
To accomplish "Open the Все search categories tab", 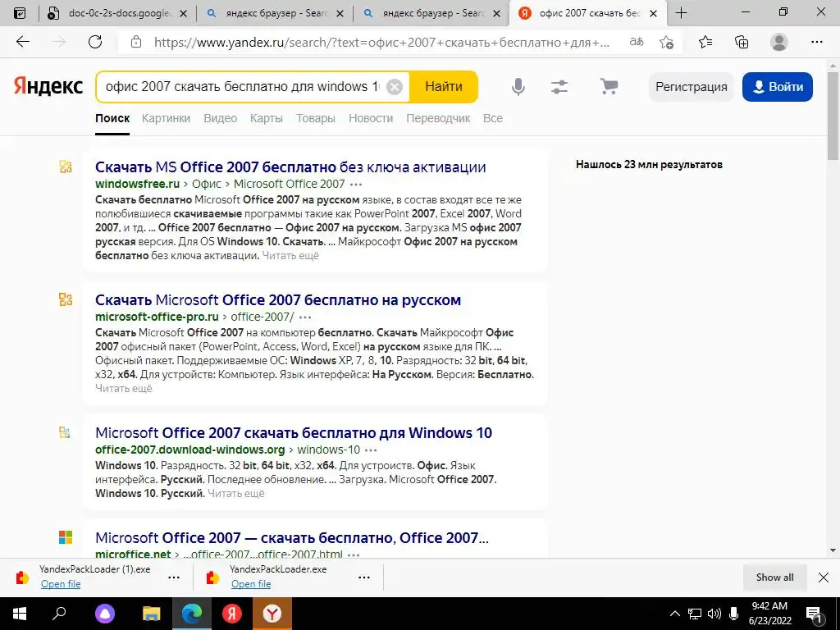I will pos(493,118).
